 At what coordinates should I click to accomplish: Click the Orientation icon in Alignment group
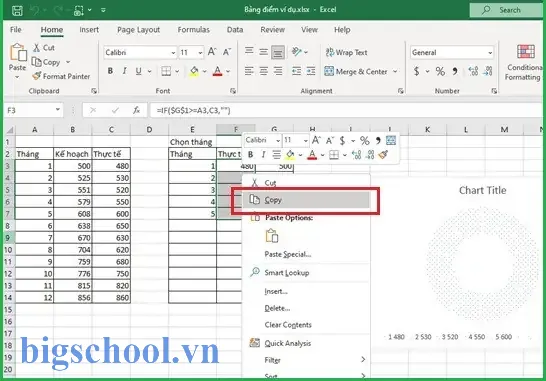point(297,52)
